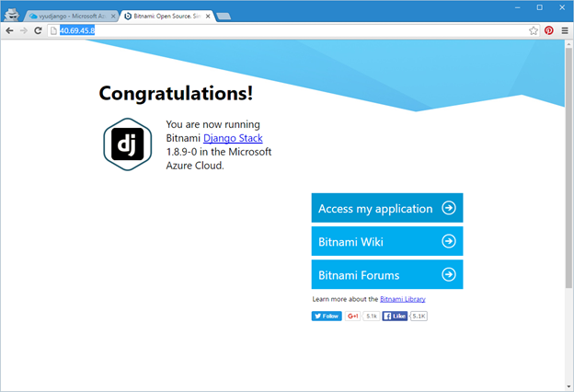Bookmark this page with the star icon
574x392 pixels.
pos(534,30)
